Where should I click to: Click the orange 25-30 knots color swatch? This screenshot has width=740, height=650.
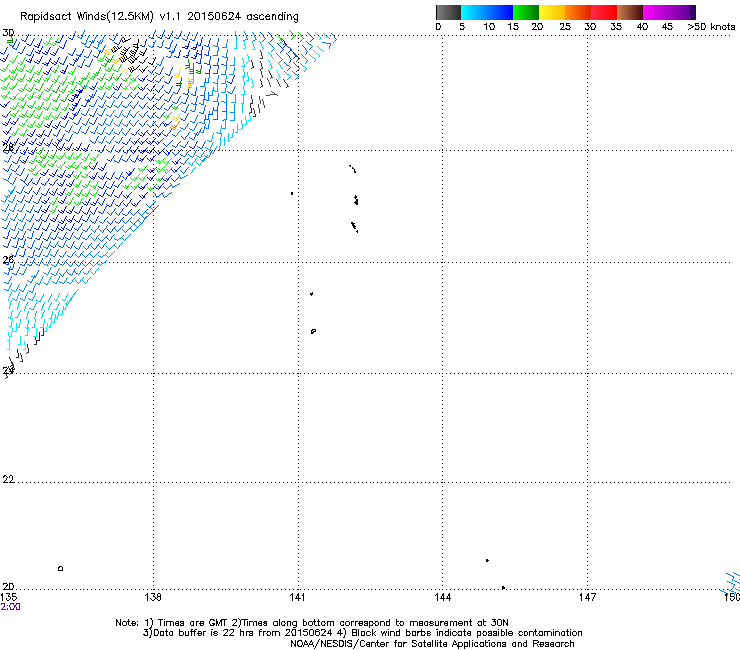click(578, 12)
